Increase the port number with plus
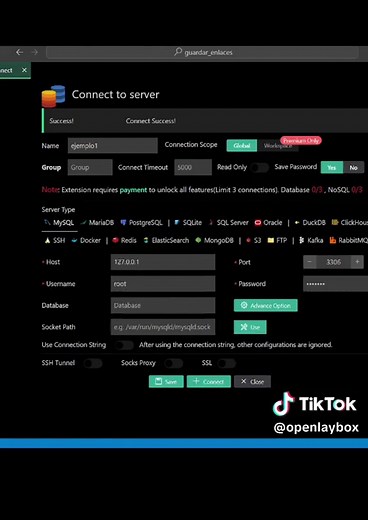This screenshot has height=520, width=368. [x=357, y=262]
